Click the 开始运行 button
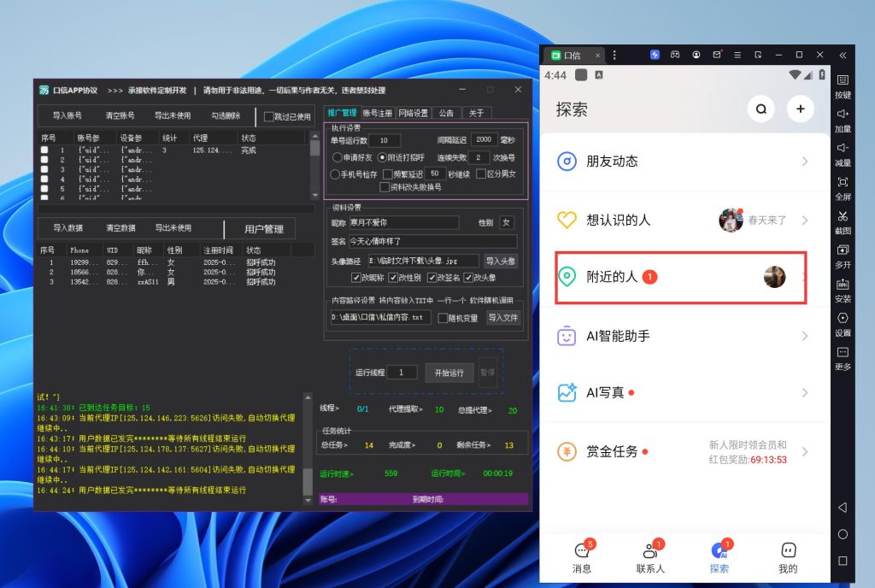Image resolution: width=875 pixels, height=588 pixels. [x=449, y=373]
